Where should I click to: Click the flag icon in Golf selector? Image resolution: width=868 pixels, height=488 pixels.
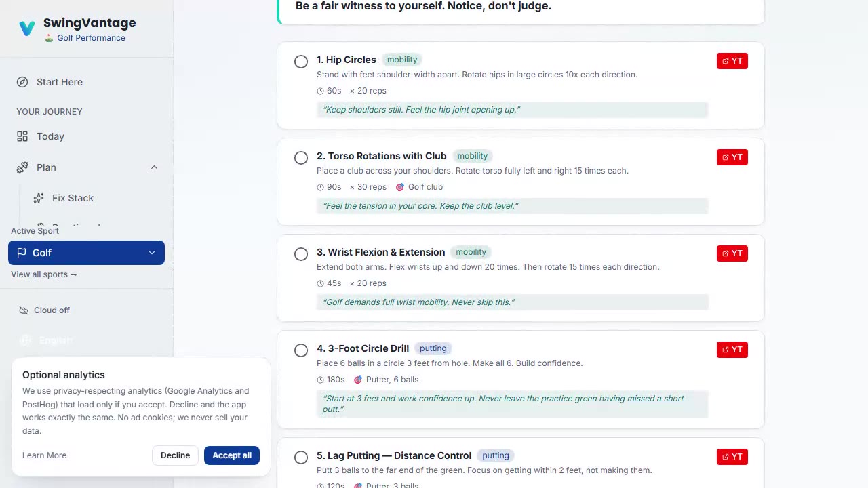click(x=22, y=253)
